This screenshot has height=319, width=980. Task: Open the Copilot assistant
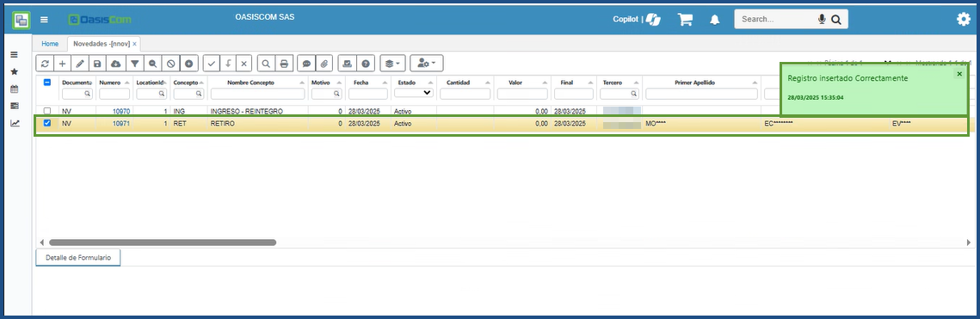point(636,20)
